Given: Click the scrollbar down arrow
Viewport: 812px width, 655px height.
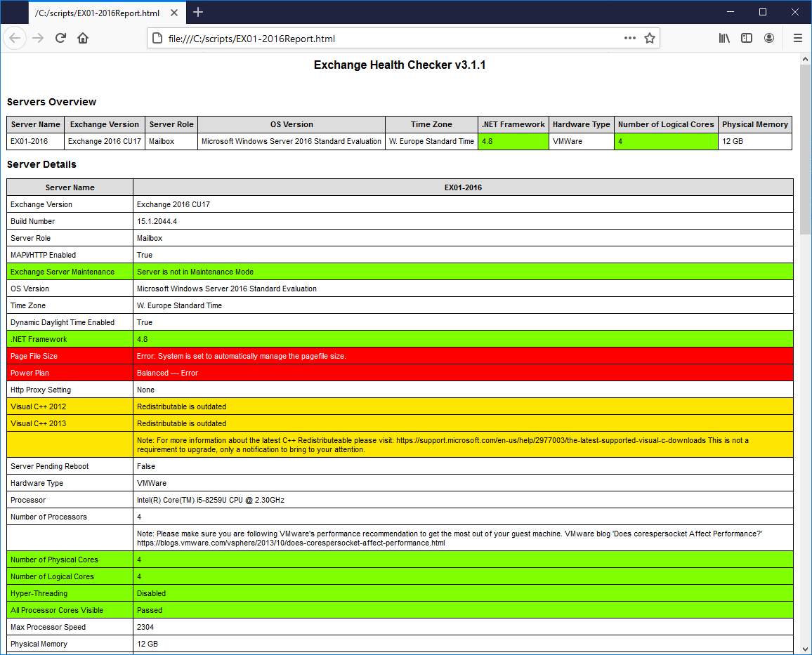Looking at the screenshot, I should click(805, 649).
